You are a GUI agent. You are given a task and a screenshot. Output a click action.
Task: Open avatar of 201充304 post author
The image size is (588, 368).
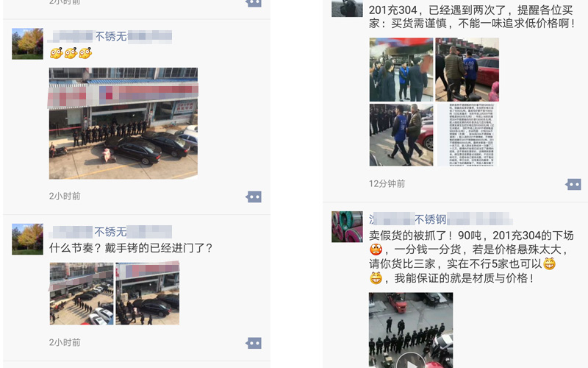(x=347, y=8)
